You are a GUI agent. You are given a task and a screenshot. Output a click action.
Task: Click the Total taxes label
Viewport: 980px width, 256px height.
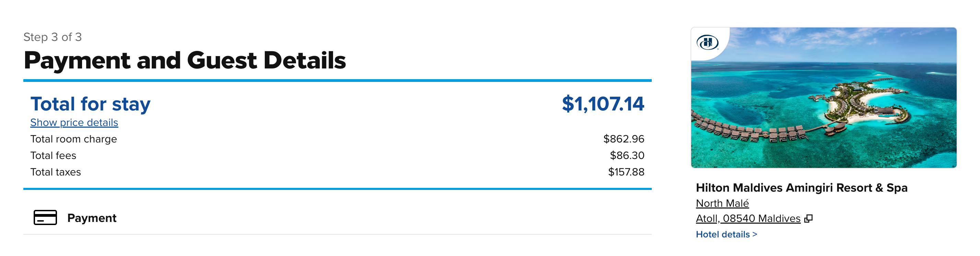(x=56, y=172)
